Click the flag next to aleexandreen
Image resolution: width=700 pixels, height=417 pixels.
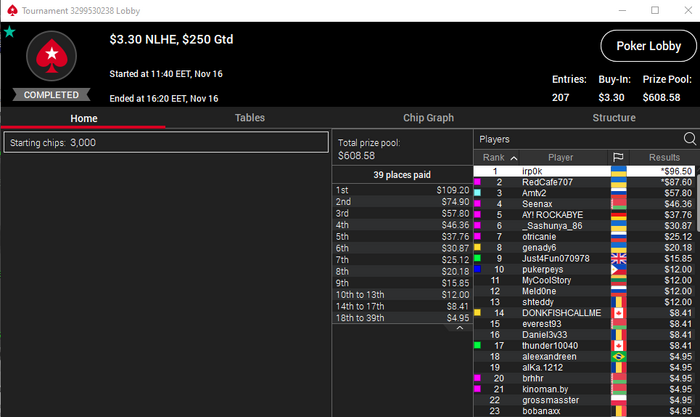tap(618, 357)
